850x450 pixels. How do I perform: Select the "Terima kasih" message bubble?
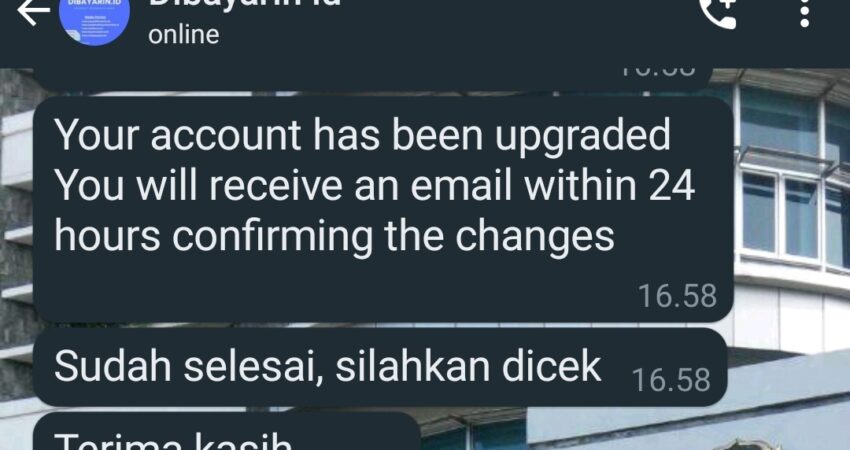click(x=227, y=431)
